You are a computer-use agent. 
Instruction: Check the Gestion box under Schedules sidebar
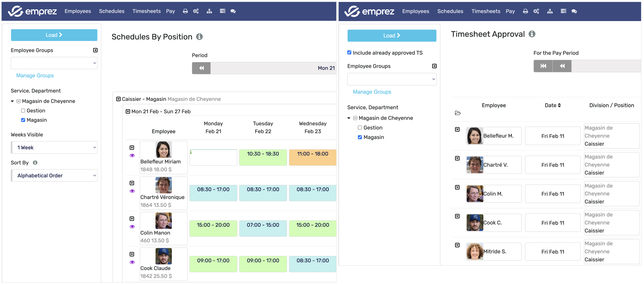[x=23, y=111]
